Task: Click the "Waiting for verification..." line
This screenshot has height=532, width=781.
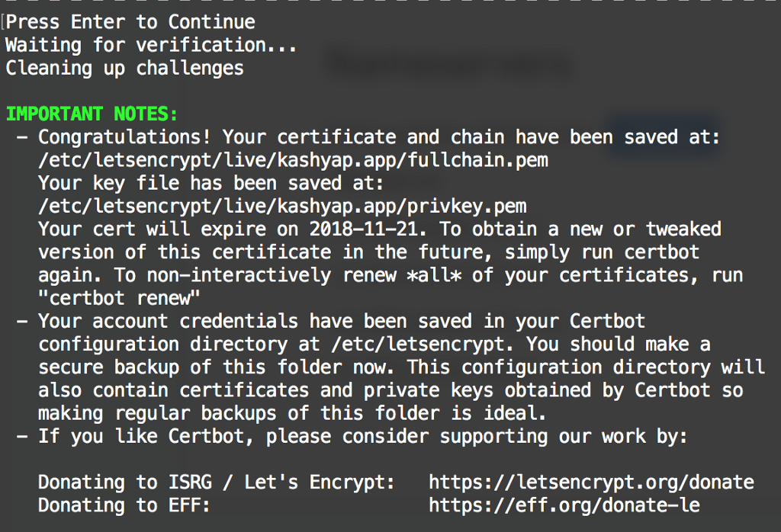Action: [x=151, y=45]
